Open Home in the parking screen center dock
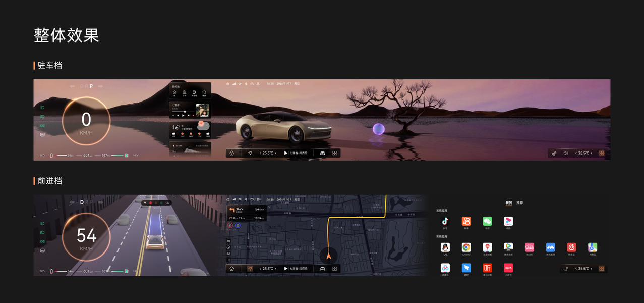This screenshot has width=644, height=303. (231, 153)
